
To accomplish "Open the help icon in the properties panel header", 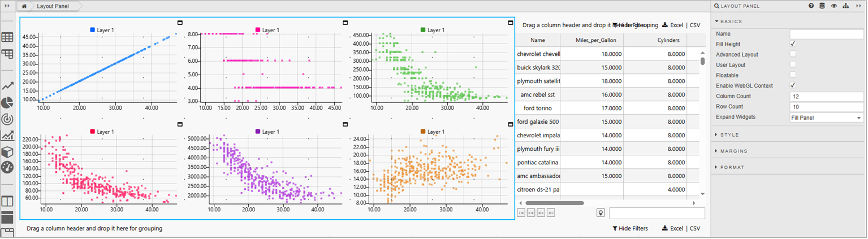I will (x=811, y=6).
